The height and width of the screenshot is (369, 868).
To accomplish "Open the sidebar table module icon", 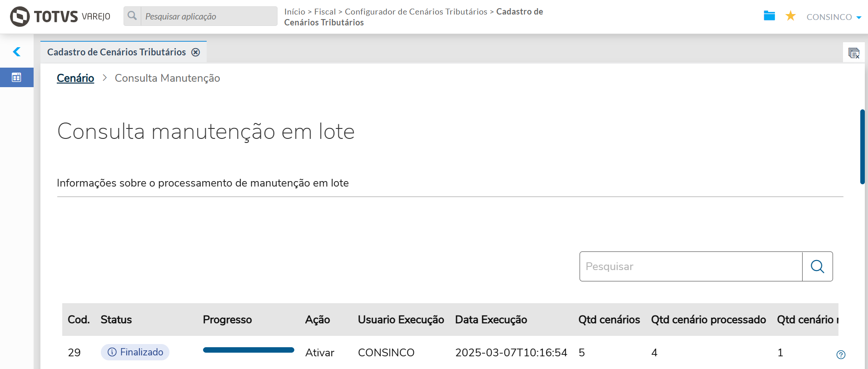I will pyautogui.click(x=16, y=78).
